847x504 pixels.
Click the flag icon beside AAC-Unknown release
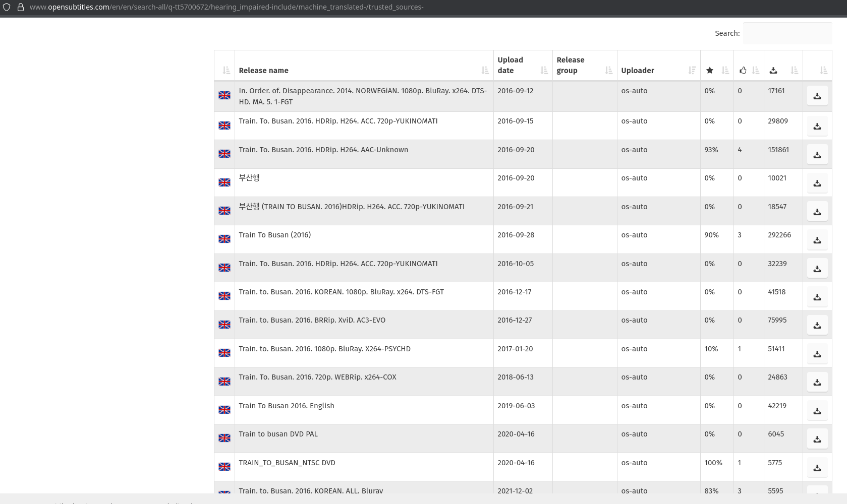[224, 154]
